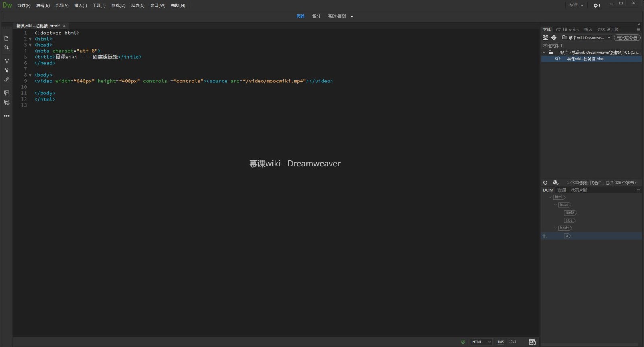Open the 窗口(W) menu
The height and width of the screenshot is (347, 644).
coord(157,5)
